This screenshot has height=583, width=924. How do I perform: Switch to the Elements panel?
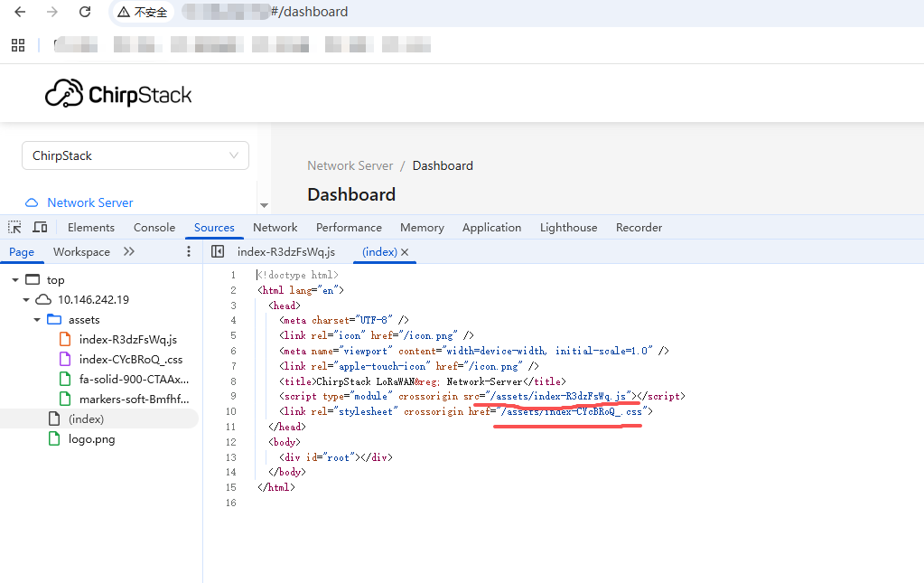90,228
